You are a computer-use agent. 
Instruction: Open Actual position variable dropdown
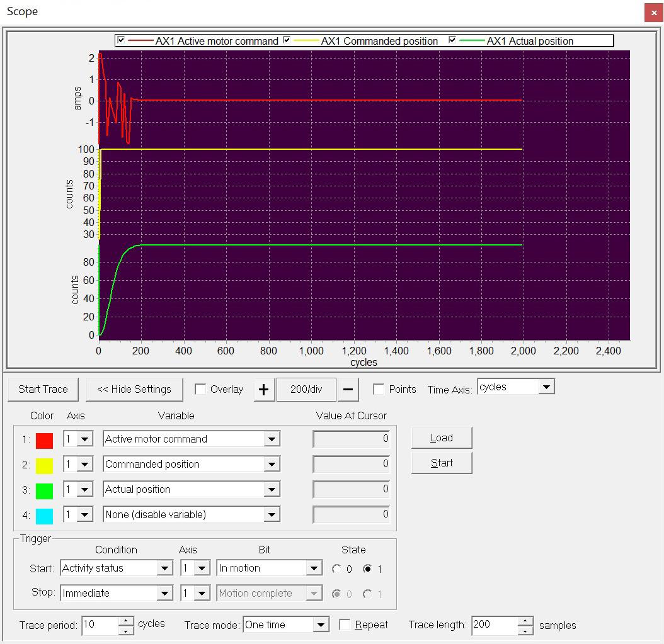tap(272, 490)
